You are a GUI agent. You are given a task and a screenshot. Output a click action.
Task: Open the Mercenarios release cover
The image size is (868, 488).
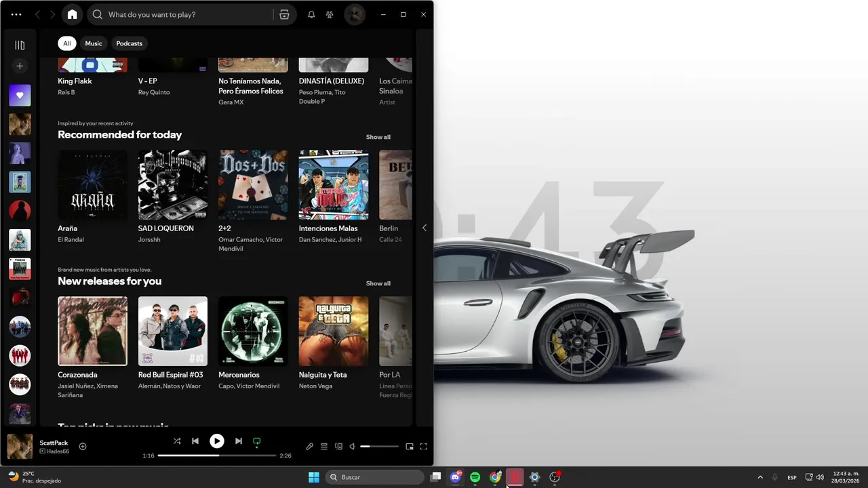click(x=253, y=331)
